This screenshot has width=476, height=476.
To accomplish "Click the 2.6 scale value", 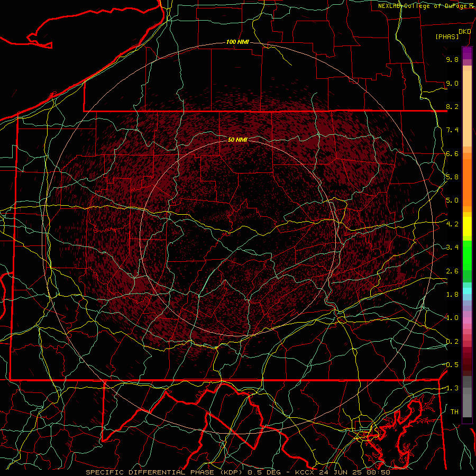I will point(452,271).
